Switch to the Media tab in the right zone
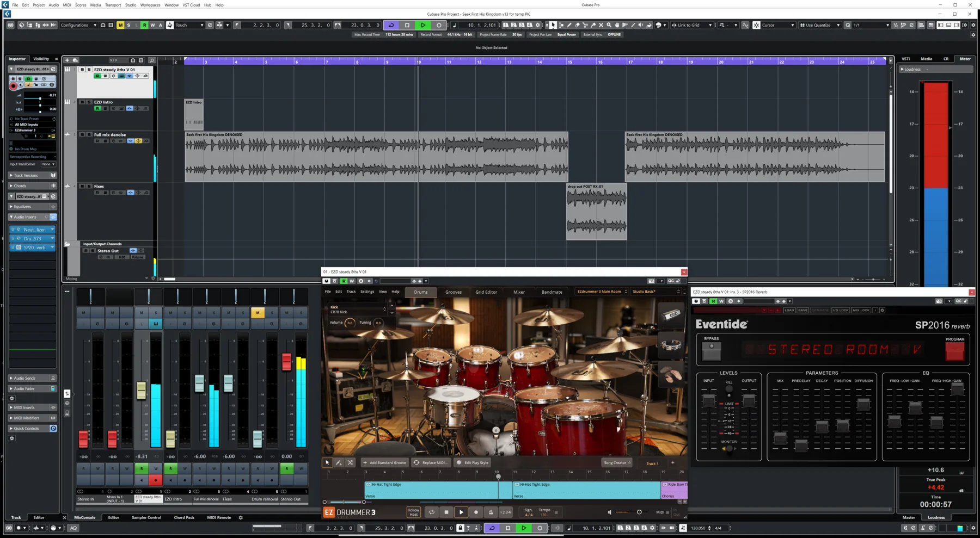The height and width of the screenshot is (538, 980). point(926,59)
